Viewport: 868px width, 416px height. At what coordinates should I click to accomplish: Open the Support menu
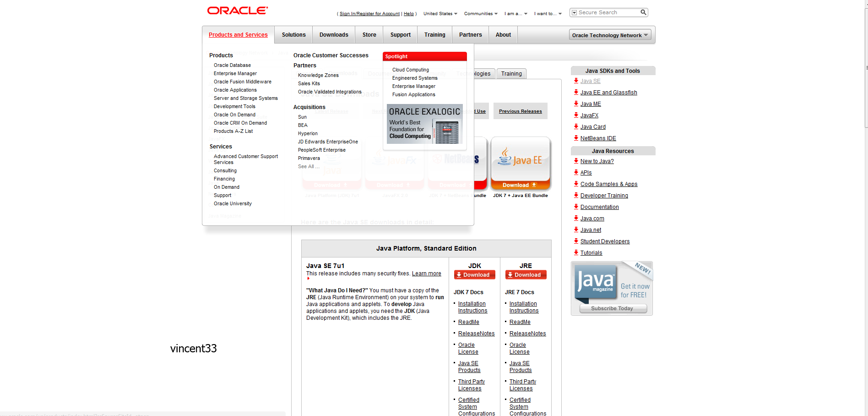tap(400, 35)
